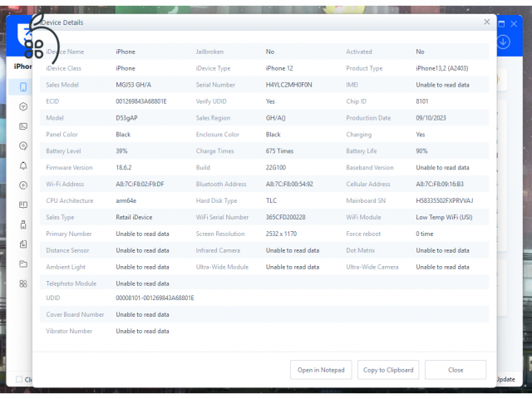Select Hard Disk Type value TLC

271,201
